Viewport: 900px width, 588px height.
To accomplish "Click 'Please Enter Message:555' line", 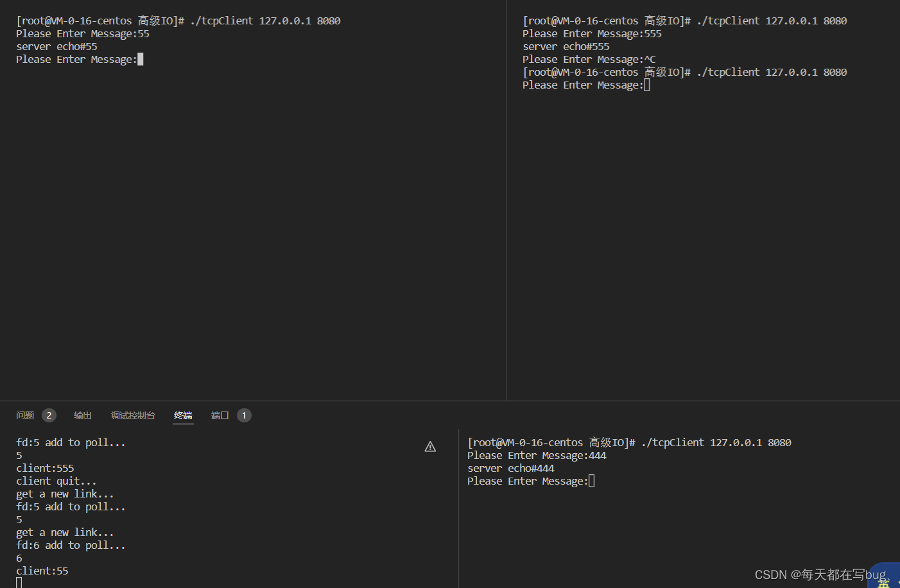I will coord(592,33).
